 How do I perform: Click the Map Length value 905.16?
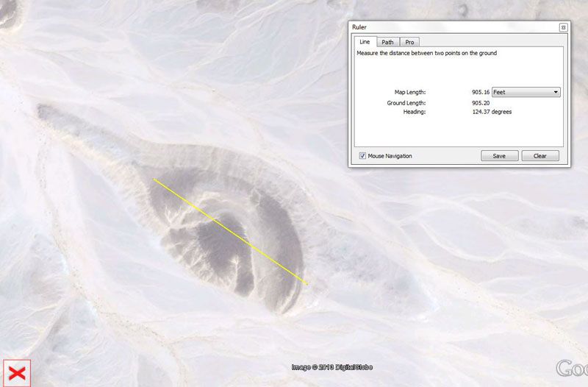point(481,92)
